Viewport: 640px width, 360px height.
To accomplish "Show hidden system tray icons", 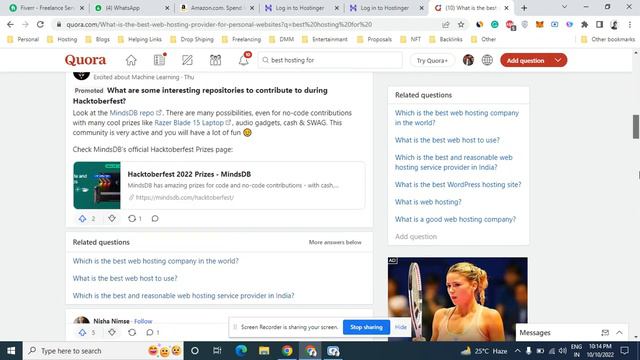I will [518, 351].
